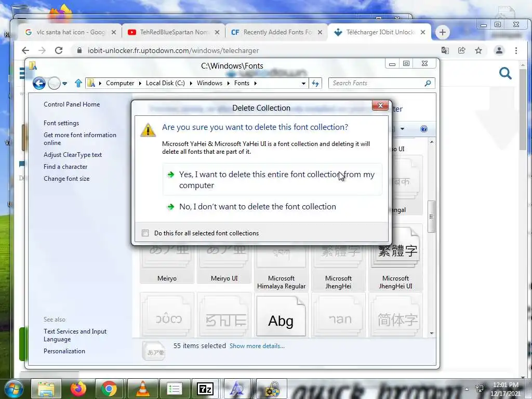This screenshot has height=399, width=532.
Task: Open Personalization link
Action: click(64, 351)
